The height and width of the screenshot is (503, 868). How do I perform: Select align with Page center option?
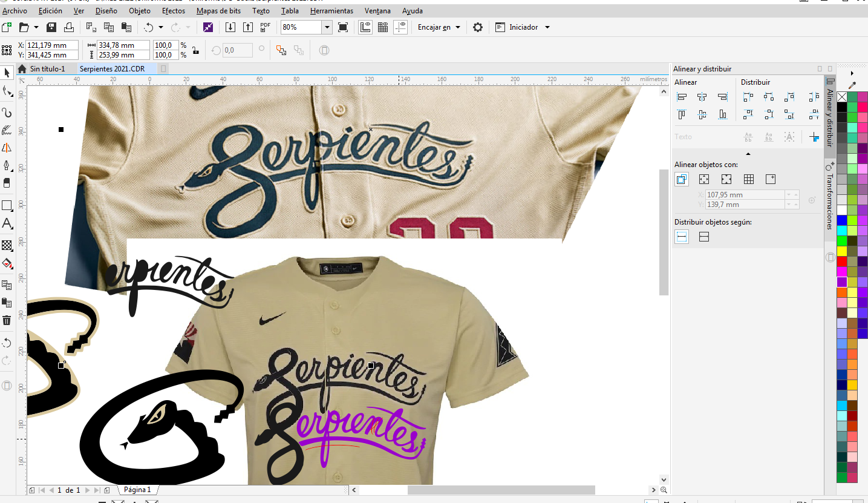coord(726,179)
